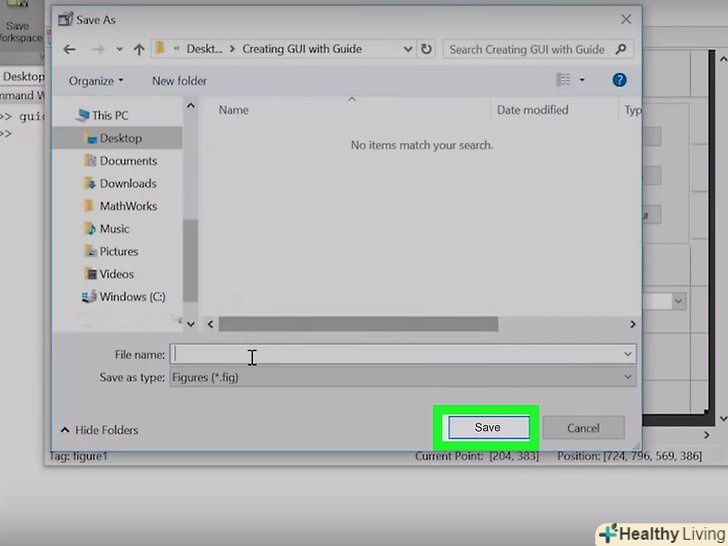Go up one folder level
The width and height of the screenshot is (728, 546).
point(139,49)
